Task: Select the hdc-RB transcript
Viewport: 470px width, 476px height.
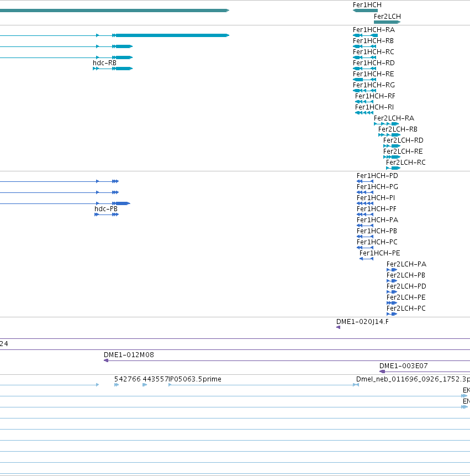Action: click(x=113, y=69)
